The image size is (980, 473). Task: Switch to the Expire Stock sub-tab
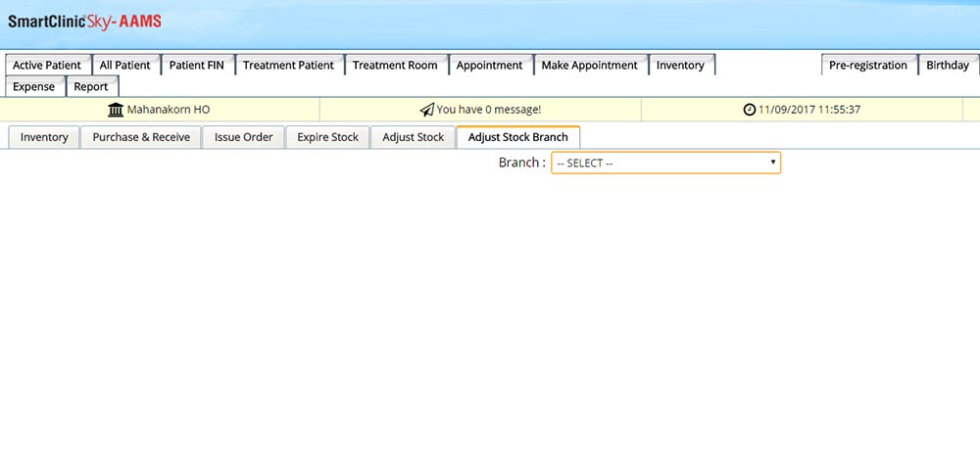pos(327,137)
